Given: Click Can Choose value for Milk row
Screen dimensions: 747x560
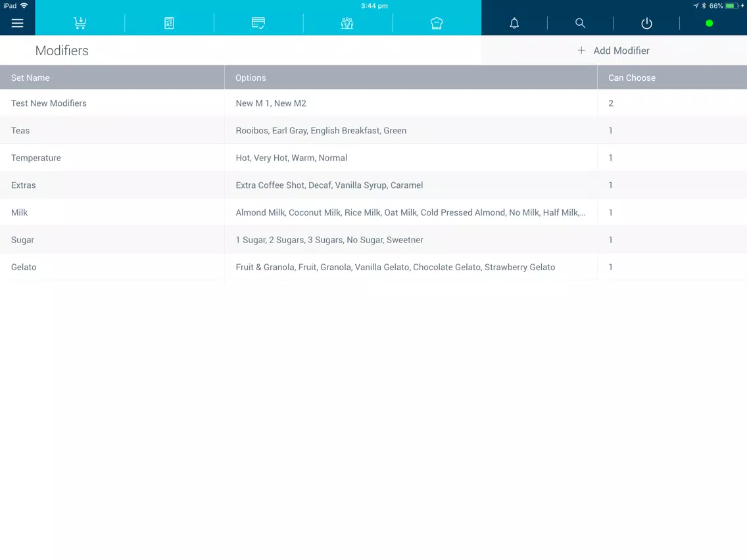Looking at the screenshot, I should [611, 212].
